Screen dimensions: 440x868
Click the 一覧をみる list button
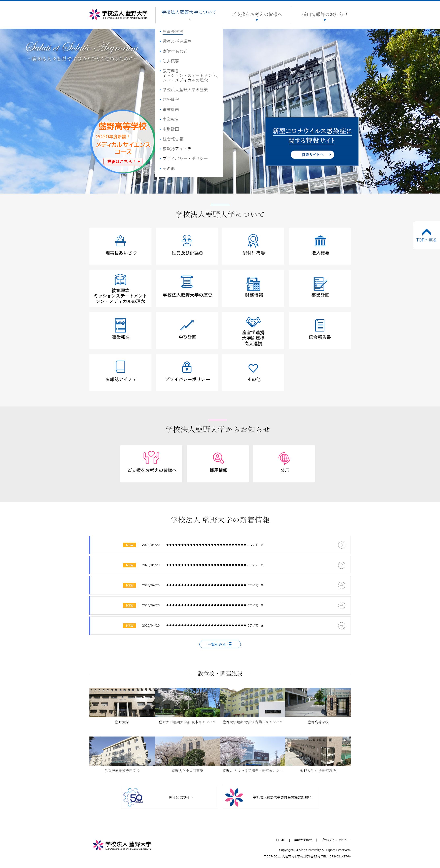point(220,644)
